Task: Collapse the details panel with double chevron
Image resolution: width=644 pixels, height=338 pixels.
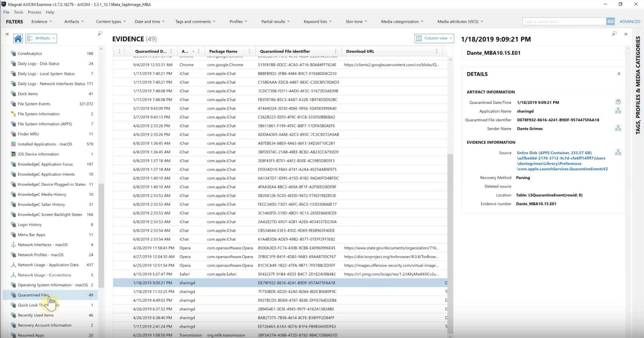Action: [626, 34]
